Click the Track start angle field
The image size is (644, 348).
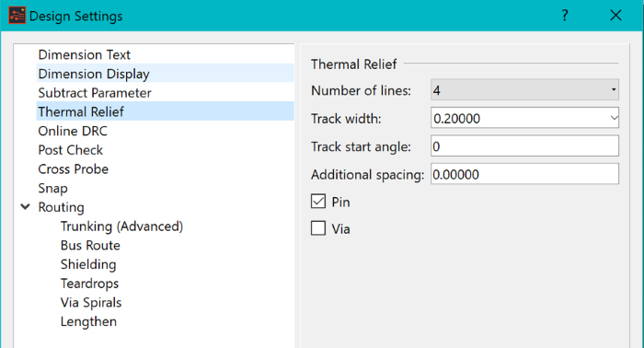pos(524,146)
